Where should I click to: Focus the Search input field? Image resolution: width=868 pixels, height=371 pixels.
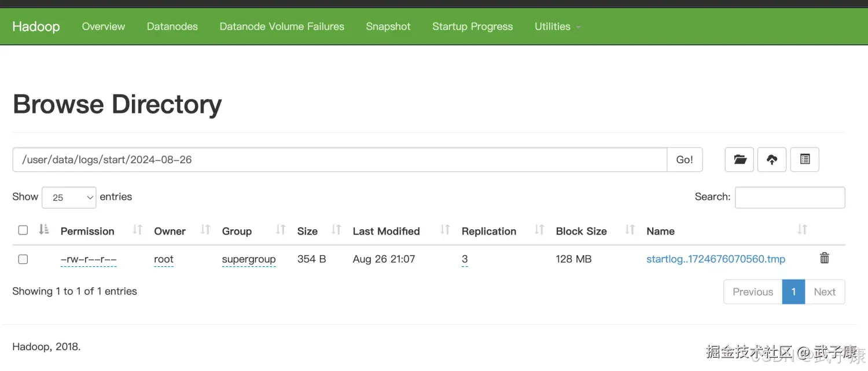pyautogui.click(x=790, y=197)
